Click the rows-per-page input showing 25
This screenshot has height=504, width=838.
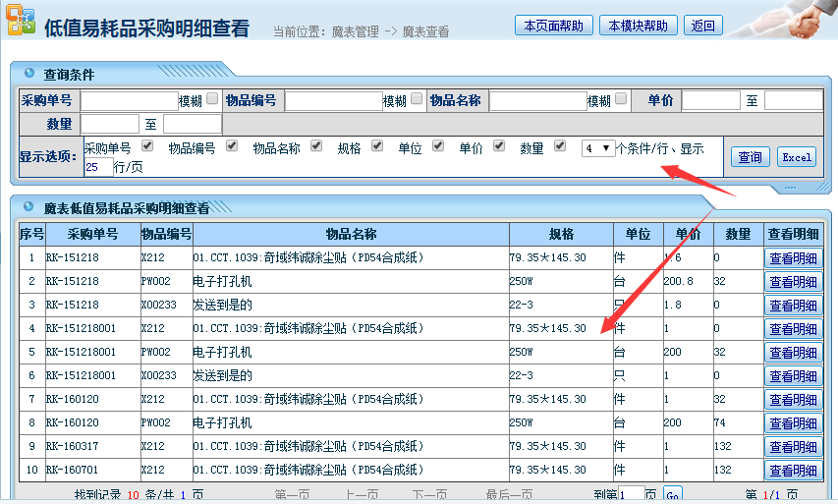click(x=98, y=167)
